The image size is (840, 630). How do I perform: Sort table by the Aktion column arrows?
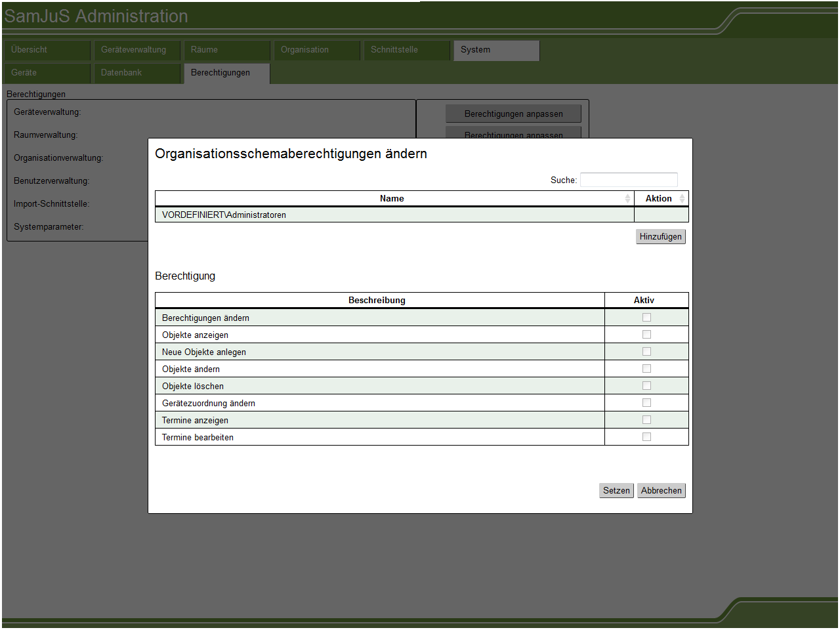coord(682,198)
